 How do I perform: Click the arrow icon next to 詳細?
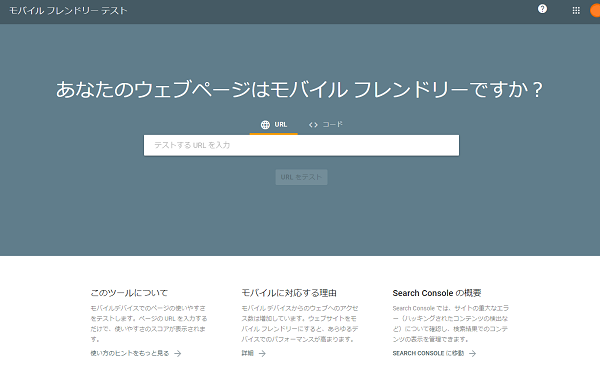coord(262,354)
